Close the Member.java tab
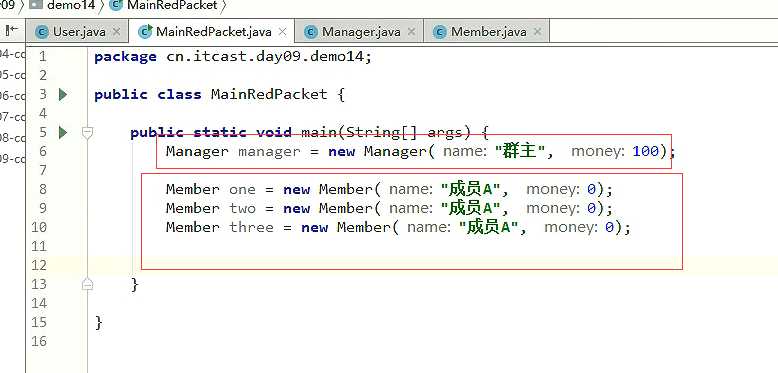This screenshot has width=778, height=373. [537, 32]
